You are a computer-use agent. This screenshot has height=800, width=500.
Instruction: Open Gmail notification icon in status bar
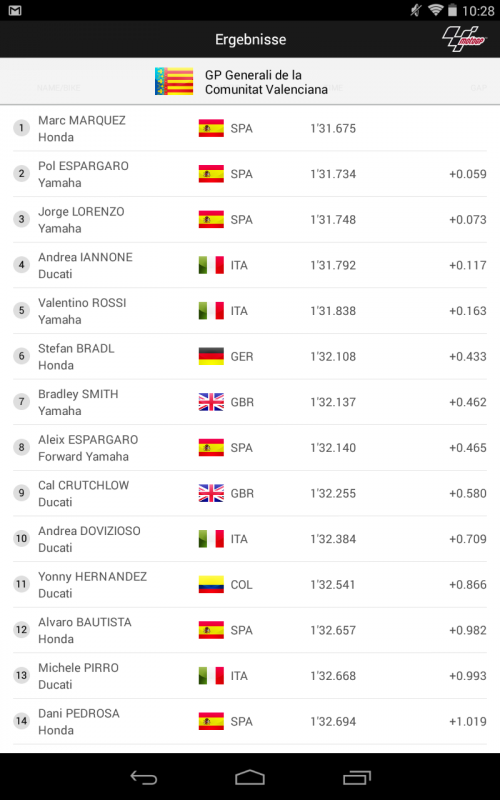15,10
